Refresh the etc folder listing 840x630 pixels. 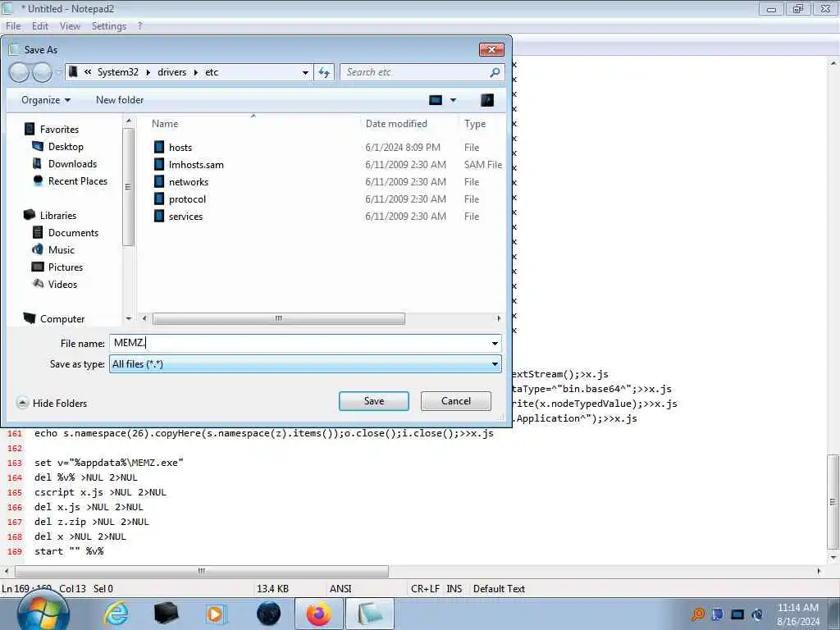coord(324,72)
